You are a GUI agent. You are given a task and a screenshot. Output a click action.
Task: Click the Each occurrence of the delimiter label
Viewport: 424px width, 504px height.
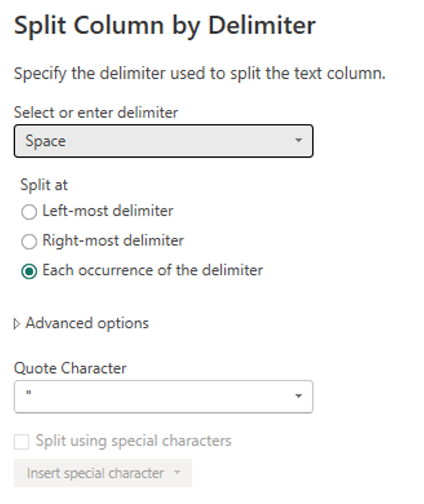pyautogui.click(x=153, y=270)
